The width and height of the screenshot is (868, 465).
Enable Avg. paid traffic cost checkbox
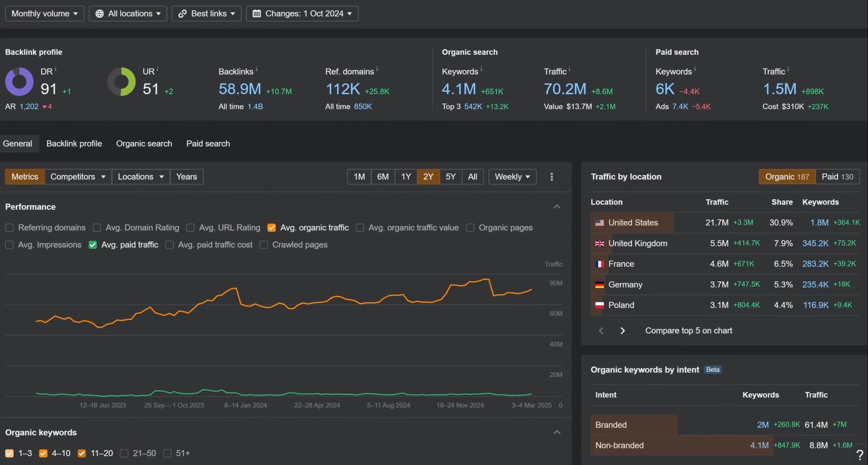point(170,245)
